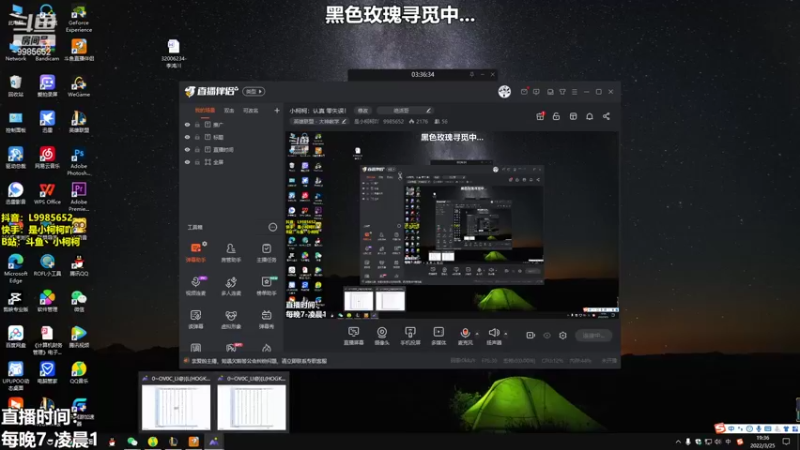Click the 修改 button next to stream title
Image resolution: width=800 pixels, height=450 pixels.
pyautogui.click(x=363, y=110)
